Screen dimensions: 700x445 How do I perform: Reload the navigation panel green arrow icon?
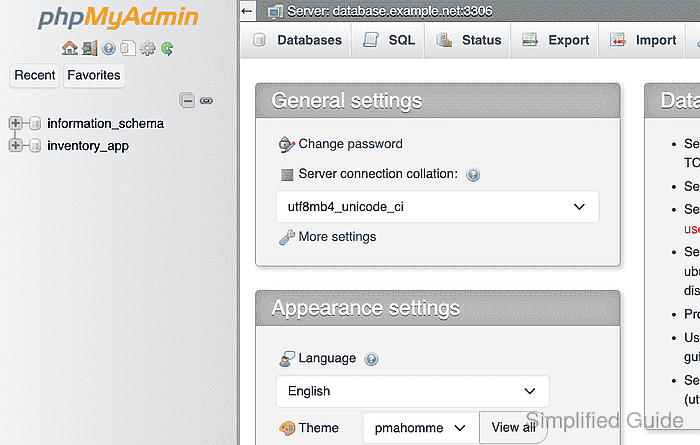coord(167,48)
